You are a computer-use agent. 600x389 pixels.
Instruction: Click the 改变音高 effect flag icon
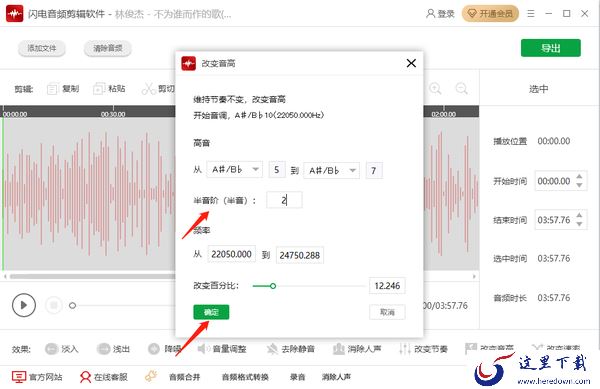471,348
